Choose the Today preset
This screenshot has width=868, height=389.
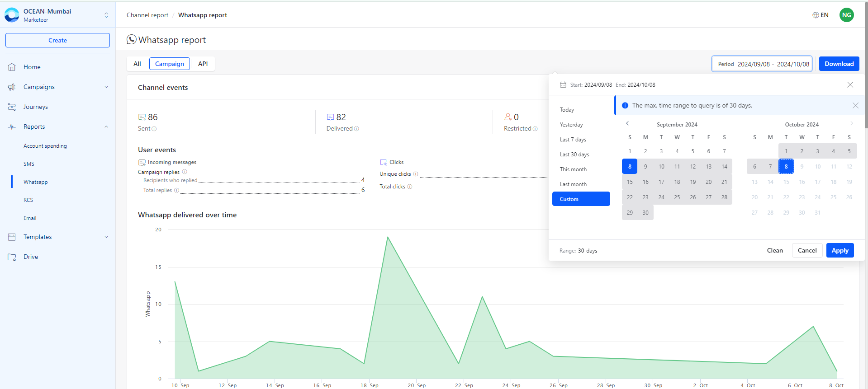[581, 110]
